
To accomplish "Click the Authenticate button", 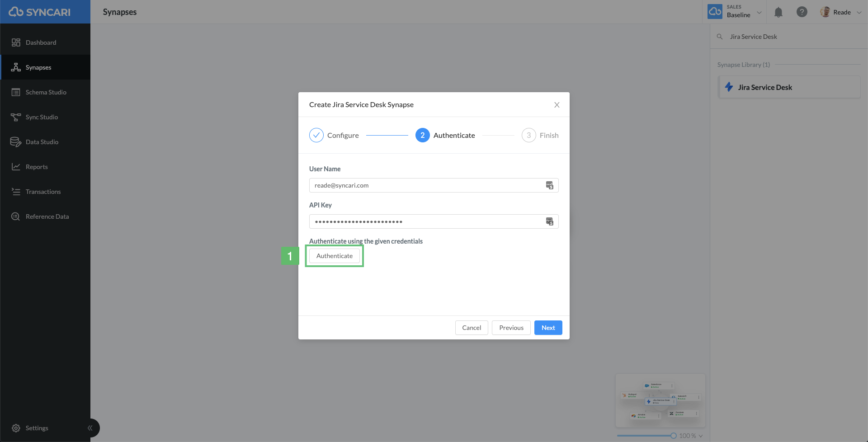I will 335,256.
